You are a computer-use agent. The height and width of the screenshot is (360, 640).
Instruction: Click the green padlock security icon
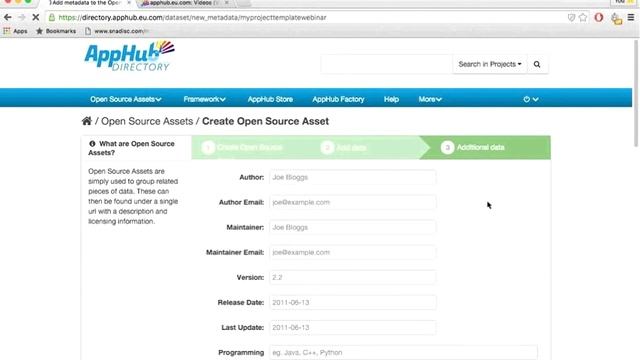(x=51, y=18)
